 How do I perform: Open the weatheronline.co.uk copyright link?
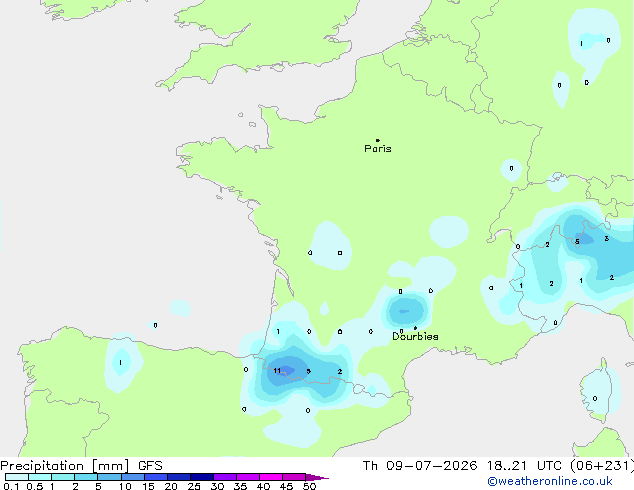(550, 481)
